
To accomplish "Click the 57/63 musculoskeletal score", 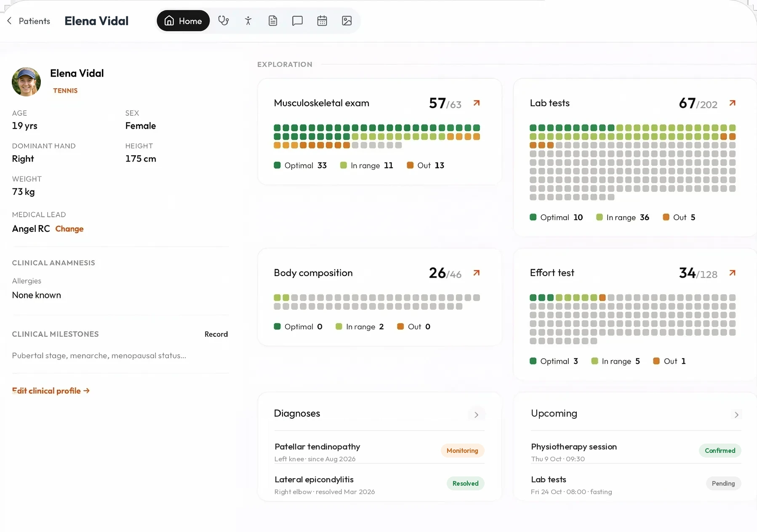I will click(x=445, y=103).
